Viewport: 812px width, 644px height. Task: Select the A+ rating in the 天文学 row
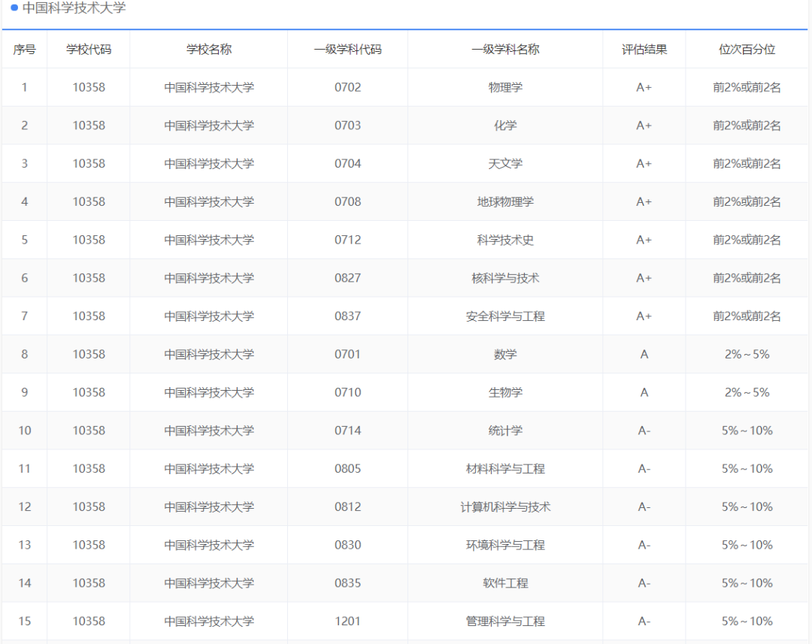click(644, 164)
